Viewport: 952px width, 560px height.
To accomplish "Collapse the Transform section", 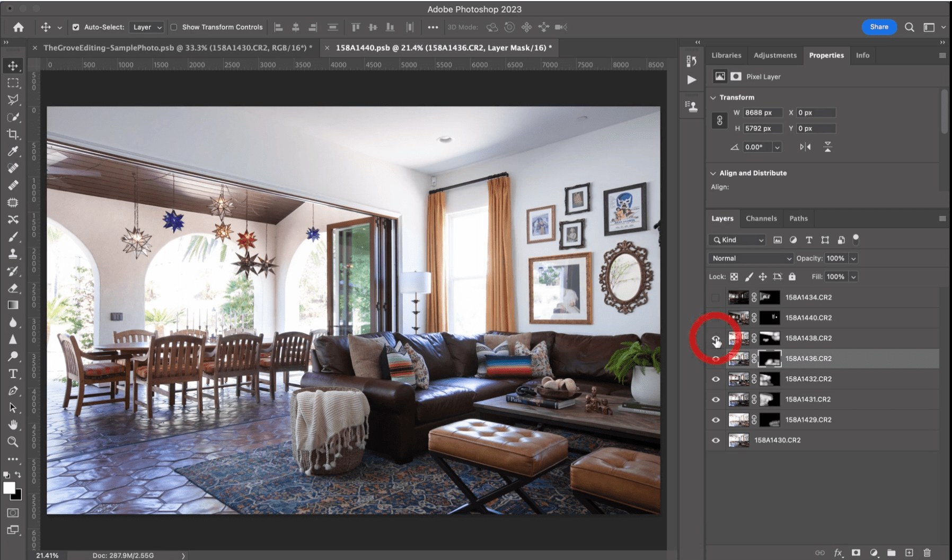I will (x=713, y=97).
